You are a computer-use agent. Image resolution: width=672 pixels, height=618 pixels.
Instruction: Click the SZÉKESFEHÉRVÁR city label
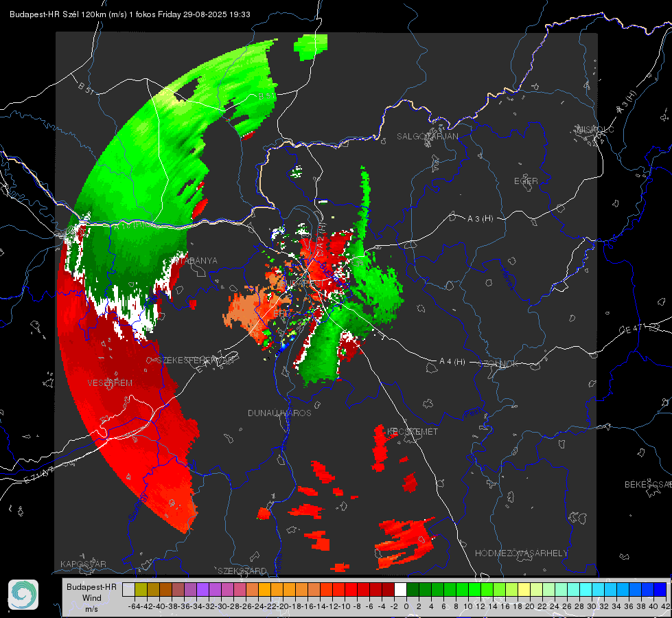pos(196,360)
